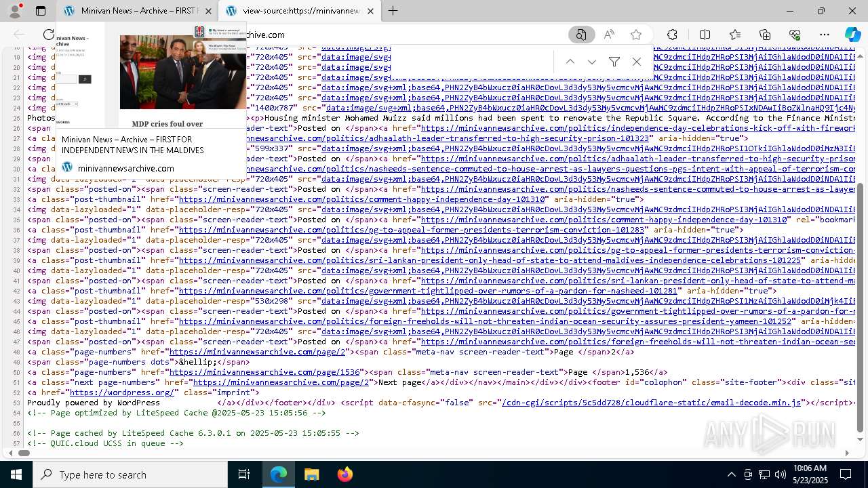Click the 'Page optimized by LiteSpeed Cache' comment
This screenshot has width=868, height=488.
[x=176, y=413]
